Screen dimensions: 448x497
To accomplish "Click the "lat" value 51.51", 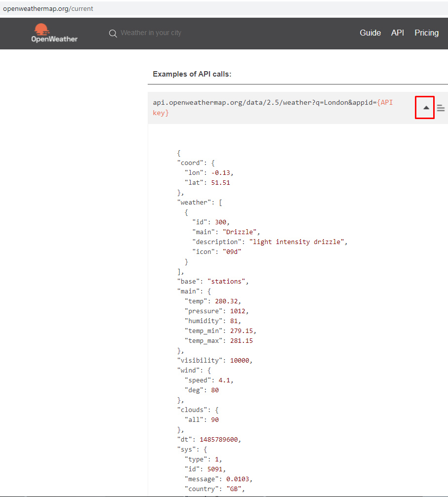I will pyautogui.click(x=220, y=183).
